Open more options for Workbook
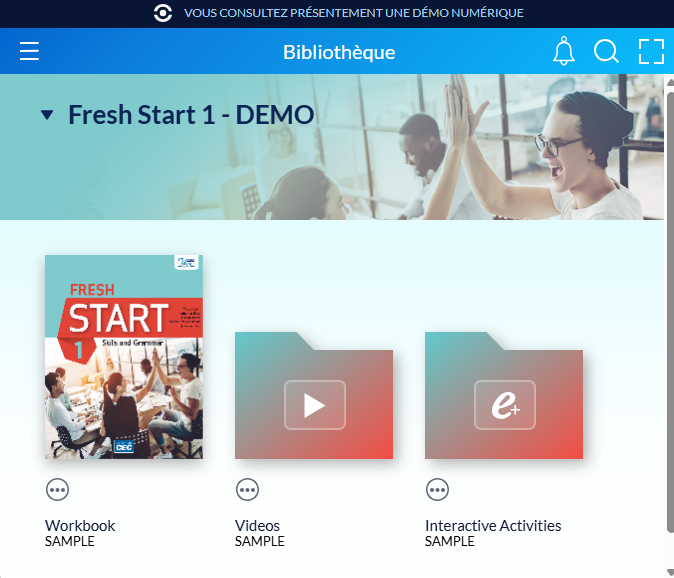This screenshot has height=578, width=674. point(57,489)
